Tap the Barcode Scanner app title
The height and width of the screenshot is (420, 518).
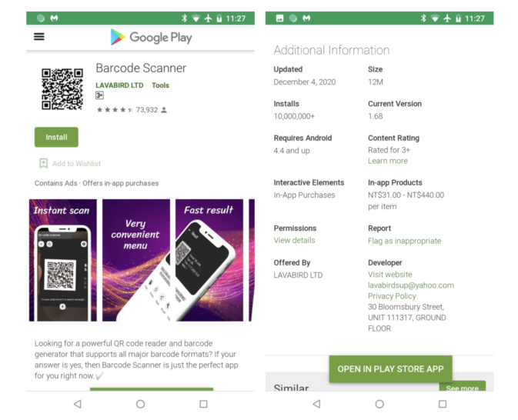(141, 68)
